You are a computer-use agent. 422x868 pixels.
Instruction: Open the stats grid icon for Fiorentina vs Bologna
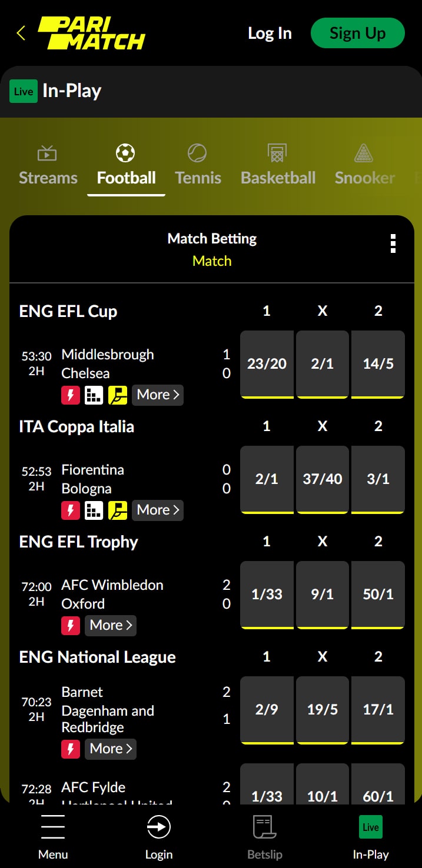pos(94,510)
